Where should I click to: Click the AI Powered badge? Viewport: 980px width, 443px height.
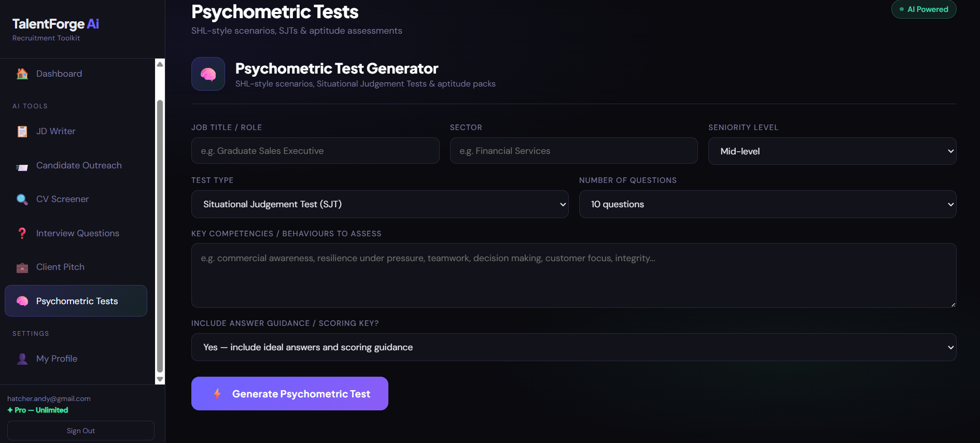923,9
